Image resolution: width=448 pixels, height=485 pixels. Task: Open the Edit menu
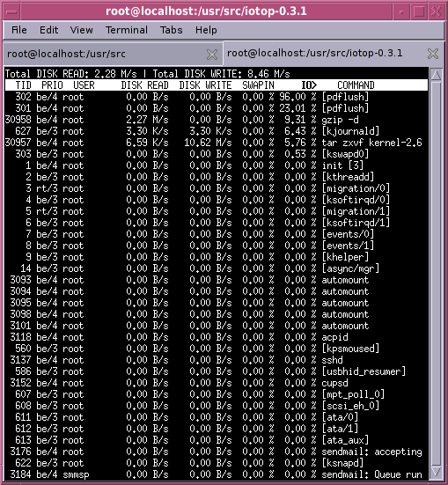pyautogui.click(x=48, y=30)
